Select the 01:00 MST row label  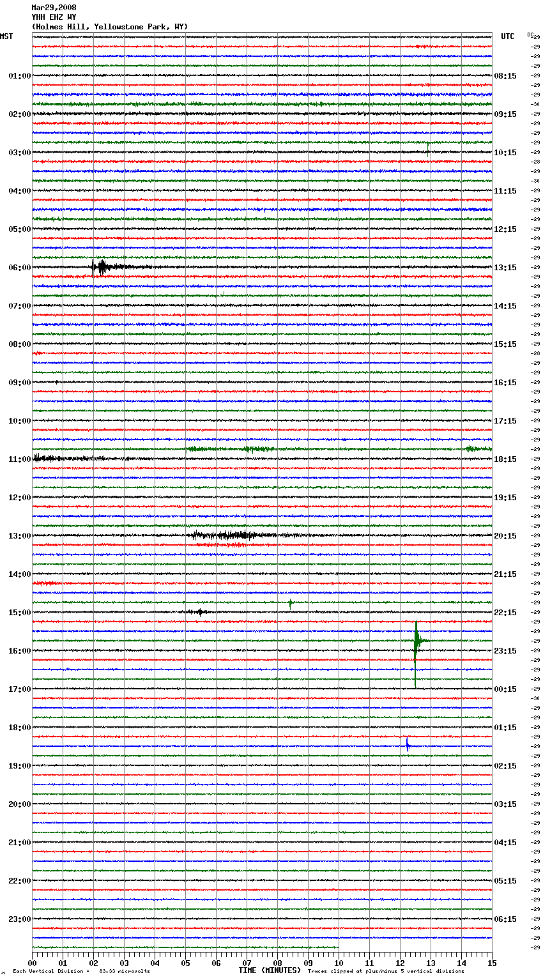tap(19, 76)
